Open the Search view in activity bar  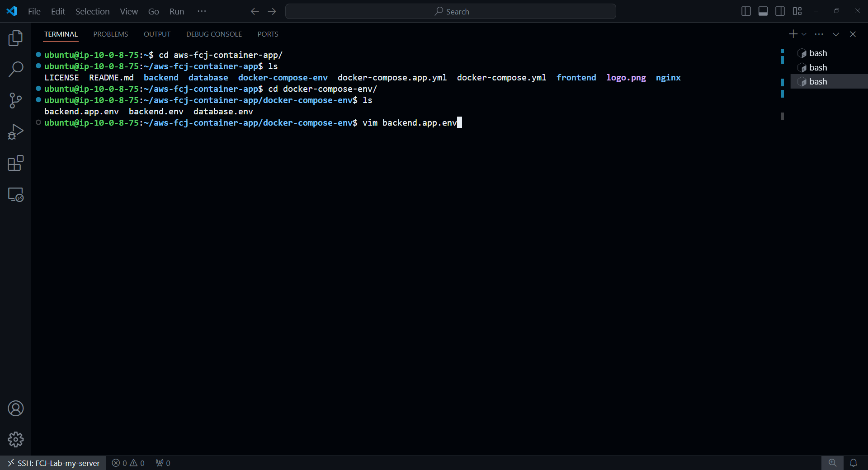(15, 69)
